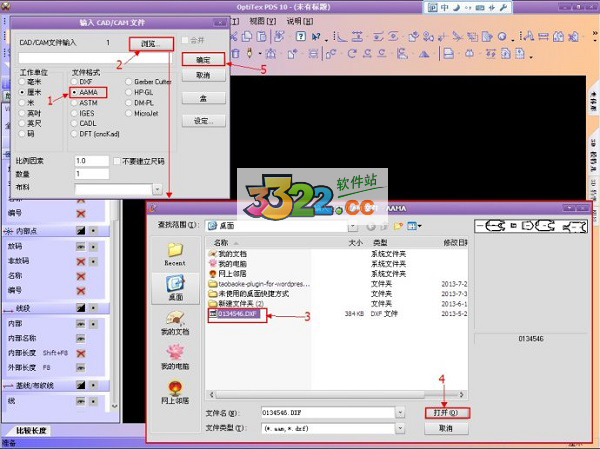Select the AAMA file format radio button
Image resolution: width=600 pixels, height=449 pixels.
(74, 93)
